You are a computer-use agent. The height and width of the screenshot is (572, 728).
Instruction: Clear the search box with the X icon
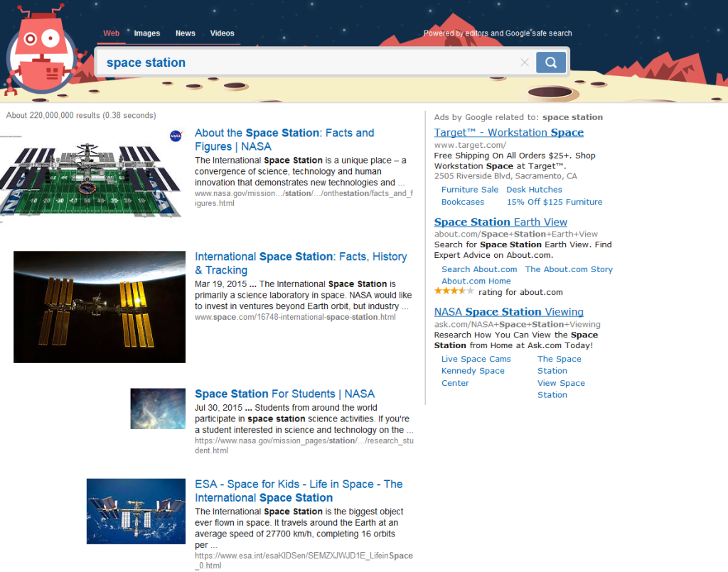pyautogui.click(x=525, y=63)
